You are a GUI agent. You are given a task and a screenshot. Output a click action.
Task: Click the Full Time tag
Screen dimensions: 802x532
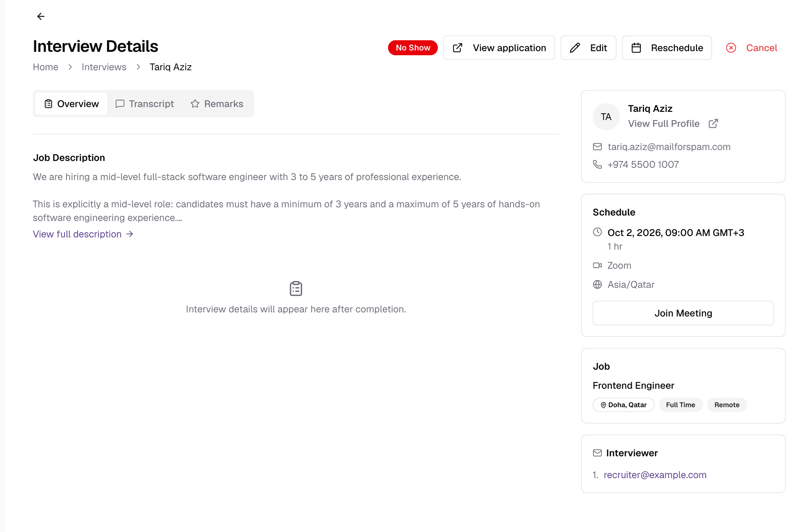point(680,405)
